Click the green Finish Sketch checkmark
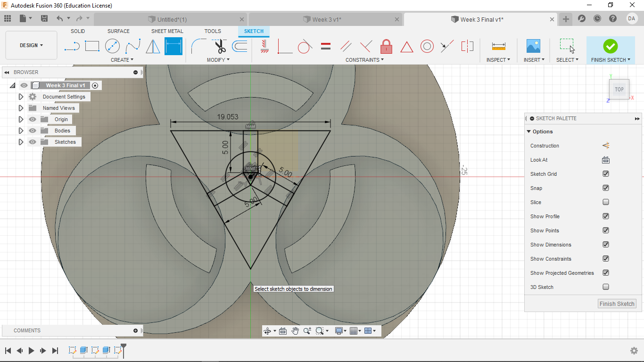 tap(611, 46)
